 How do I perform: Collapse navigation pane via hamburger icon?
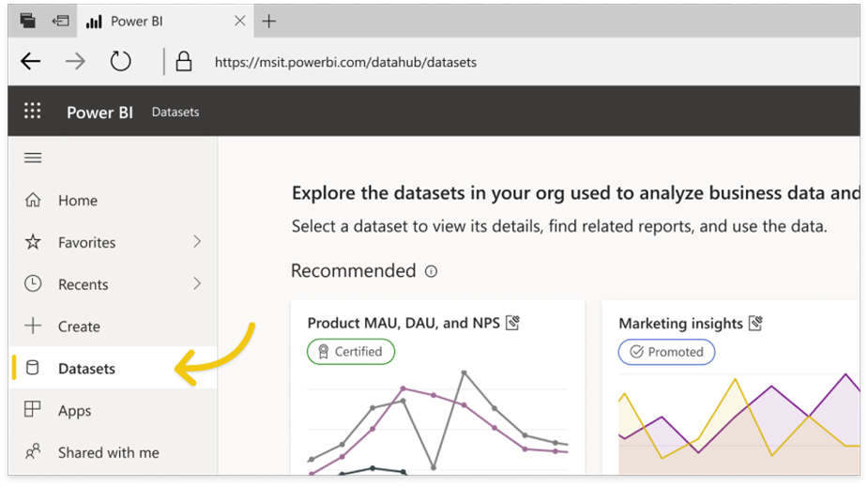click(x=33, y=159)
